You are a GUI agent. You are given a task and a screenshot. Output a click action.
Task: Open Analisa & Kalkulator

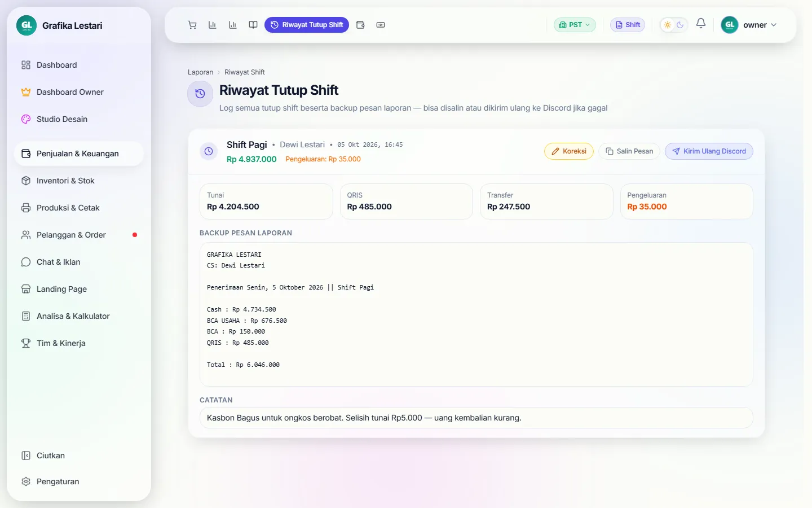tap(79, 316)
